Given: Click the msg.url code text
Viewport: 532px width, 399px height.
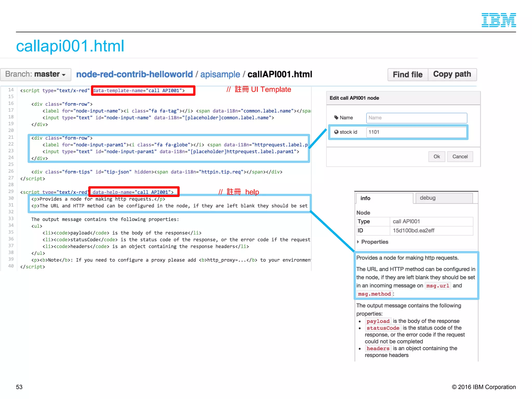Looking at the screenshot, I should pos(438,286).
